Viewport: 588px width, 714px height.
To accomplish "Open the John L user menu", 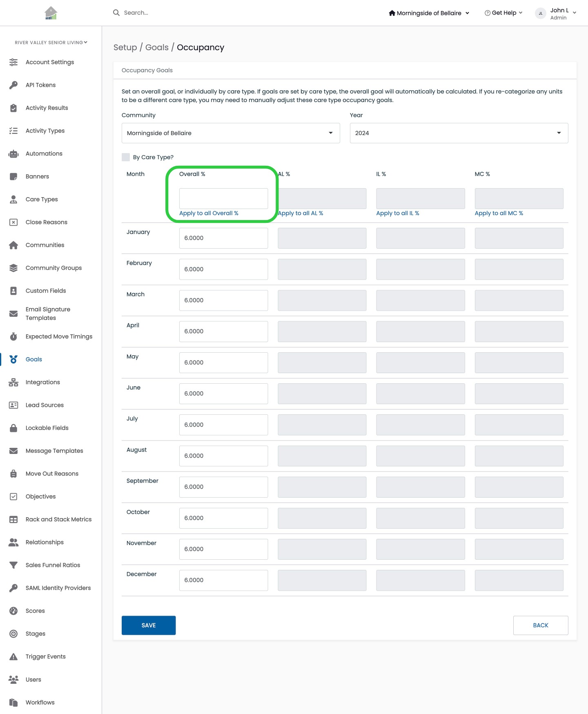I will coord(556,13).
